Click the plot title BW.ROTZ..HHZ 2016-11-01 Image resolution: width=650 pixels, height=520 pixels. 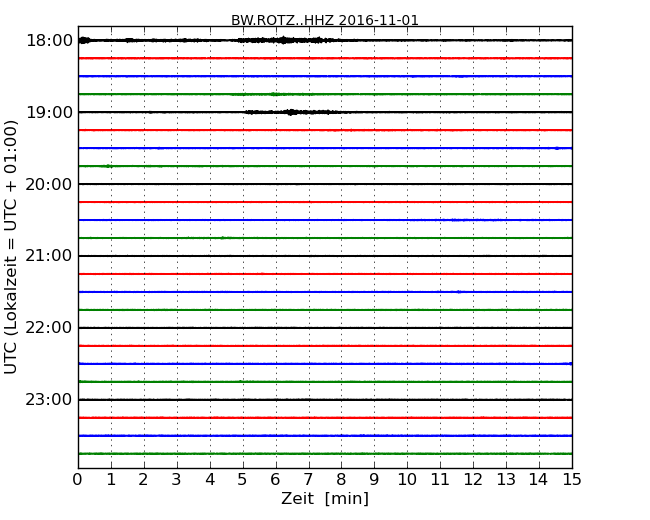click(x=325, y=20)
